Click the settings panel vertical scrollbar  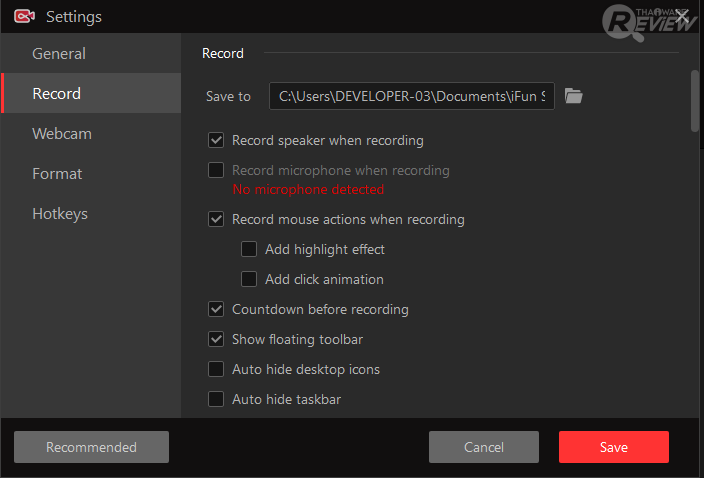[695, 101]
